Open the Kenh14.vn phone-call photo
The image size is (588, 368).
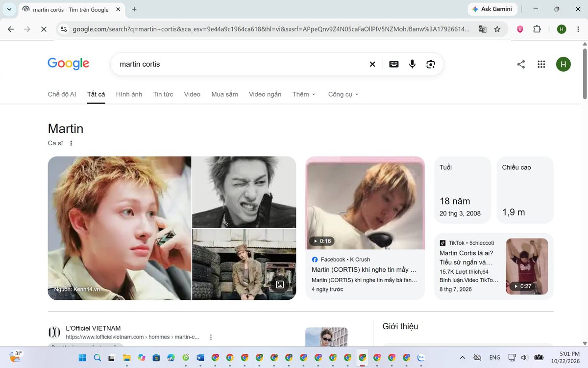[x=120, y=228]
